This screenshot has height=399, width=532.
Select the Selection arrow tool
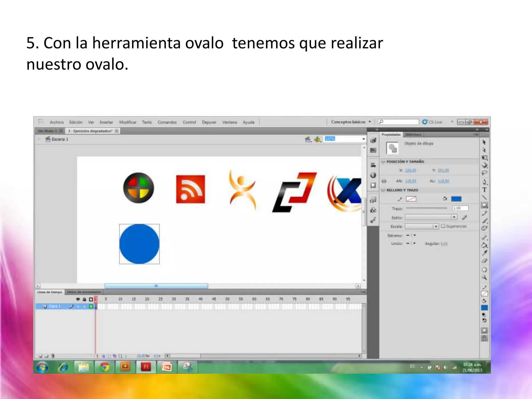point(484,142)
